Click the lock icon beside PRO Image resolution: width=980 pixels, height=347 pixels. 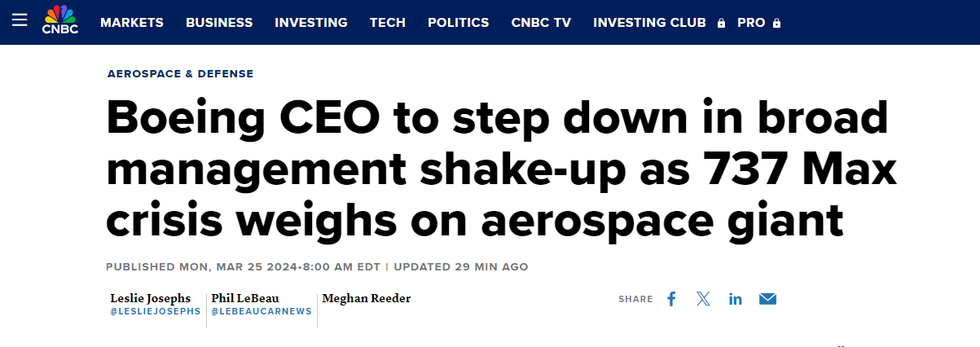[776, 24]
